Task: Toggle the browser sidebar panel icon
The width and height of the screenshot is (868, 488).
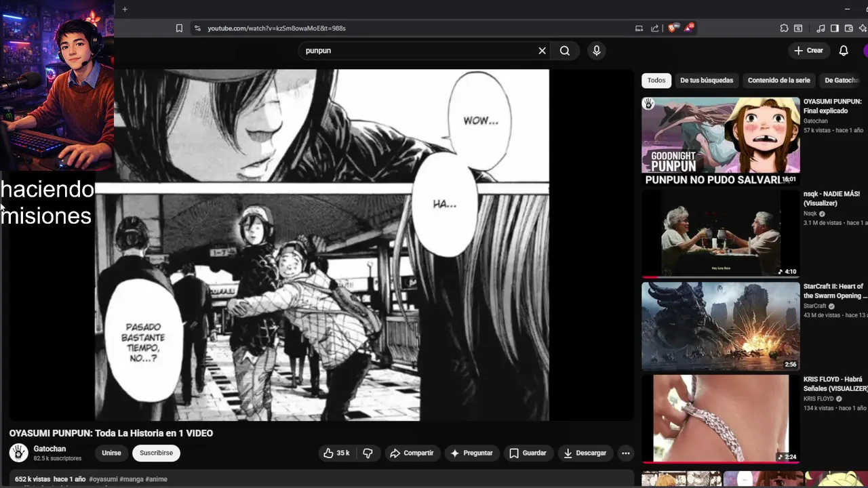Action: pyautogui.click(x=835, y=28)
